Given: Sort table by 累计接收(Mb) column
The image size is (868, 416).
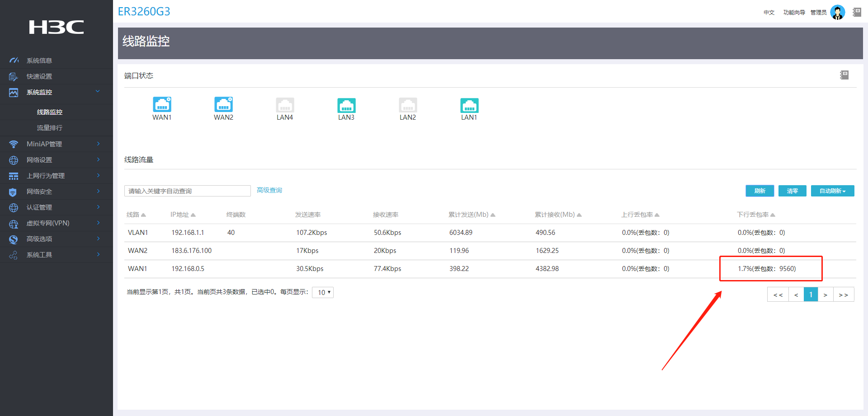Looking at the screenshot, I should click(558, 215).
